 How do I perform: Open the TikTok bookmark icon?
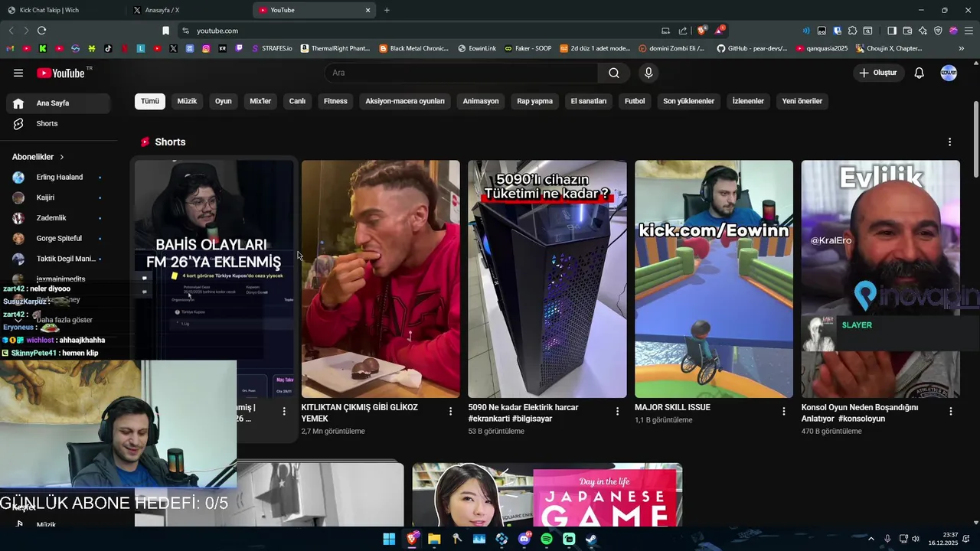108,48
